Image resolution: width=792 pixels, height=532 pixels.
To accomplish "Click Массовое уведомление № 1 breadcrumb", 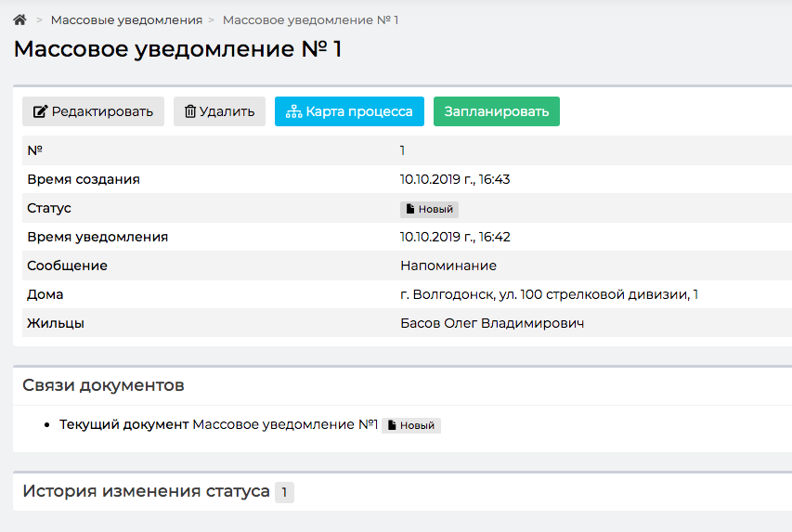I will tap(311, 20).
